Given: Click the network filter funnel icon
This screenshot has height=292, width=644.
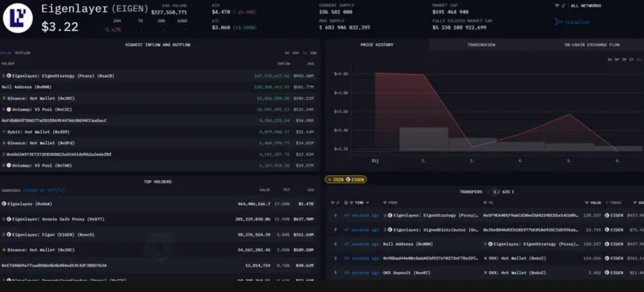Looking at the screenshot, I should tap(557, 6).
